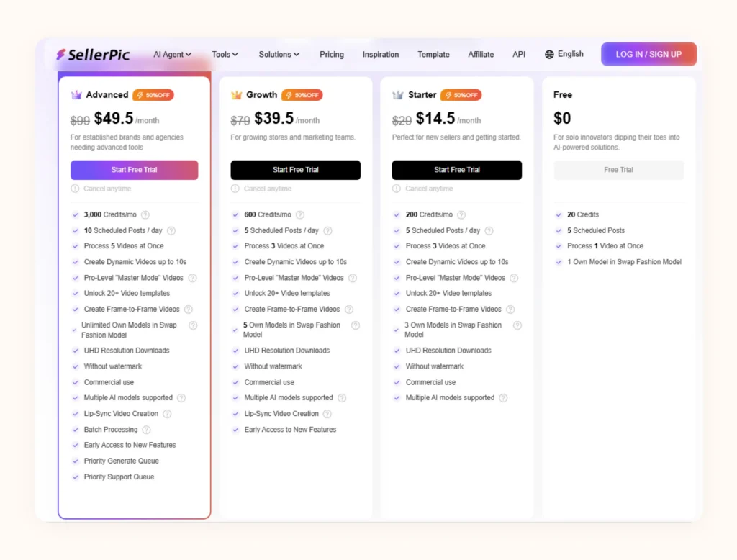Open help icon for Growth Lip-Sync Video Creation
This screenshot has height=560, width=737.
tap(327, 414)
